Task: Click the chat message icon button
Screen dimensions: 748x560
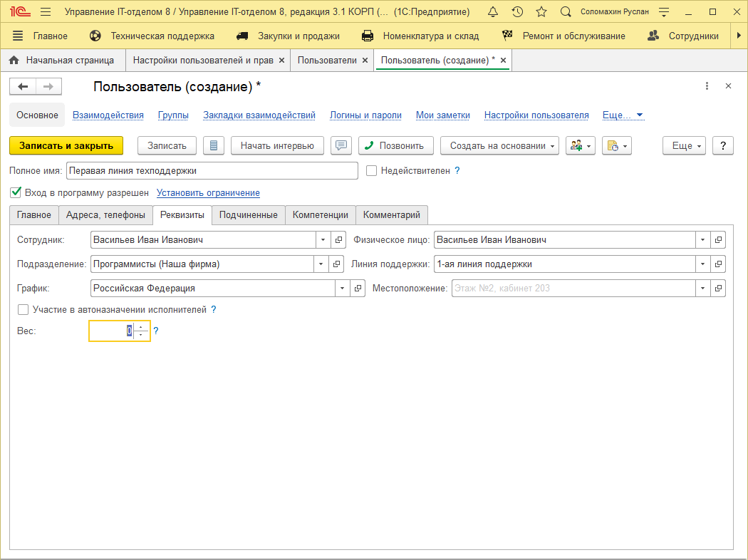Action: 341,145
